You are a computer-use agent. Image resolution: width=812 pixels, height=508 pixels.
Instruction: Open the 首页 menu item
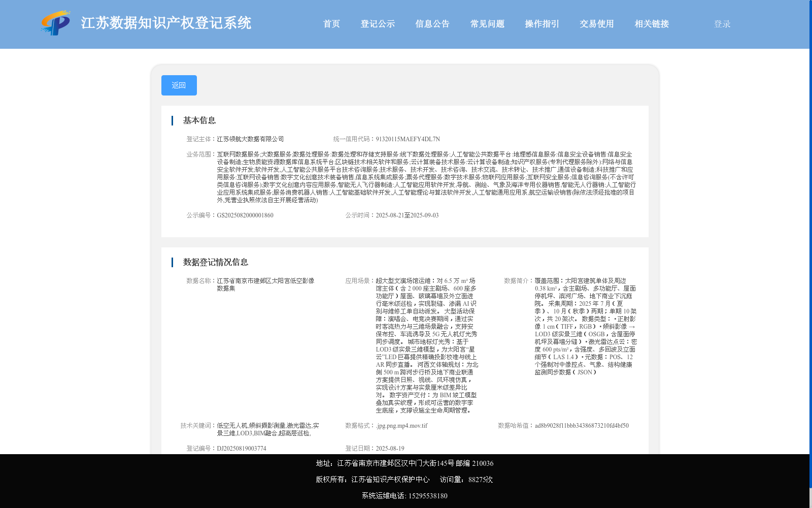pyautogui.click(x=331, y=24)
